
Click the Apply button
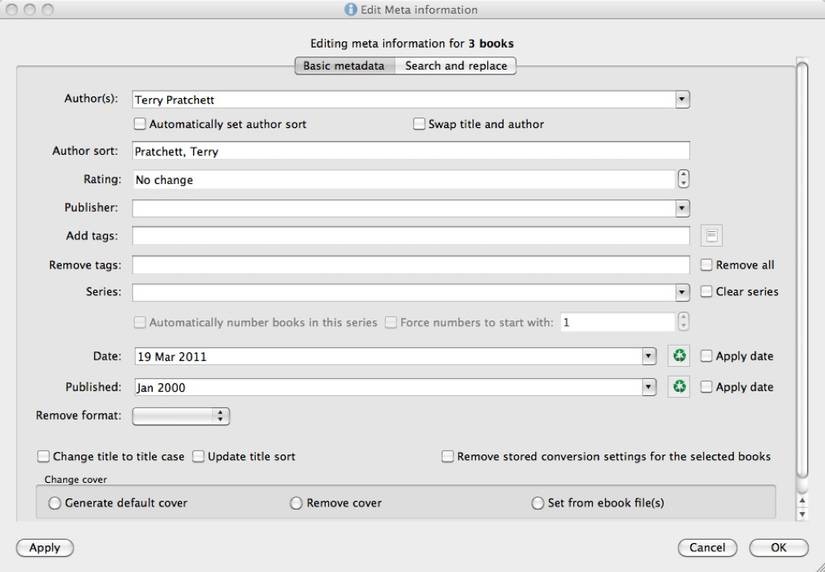point(45,547)
